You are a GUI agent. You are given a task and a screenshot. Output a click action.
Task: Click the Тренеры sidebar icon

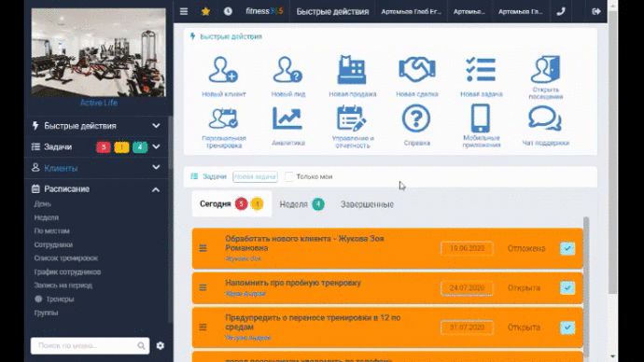[38, 299]
